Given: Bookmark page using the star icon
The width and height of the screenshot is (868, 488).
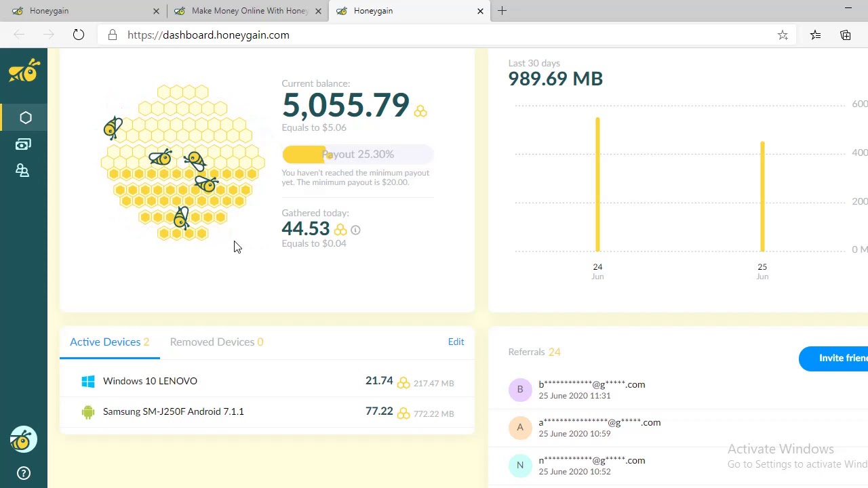Looking at the screenshot, I should tap(783, 35).
